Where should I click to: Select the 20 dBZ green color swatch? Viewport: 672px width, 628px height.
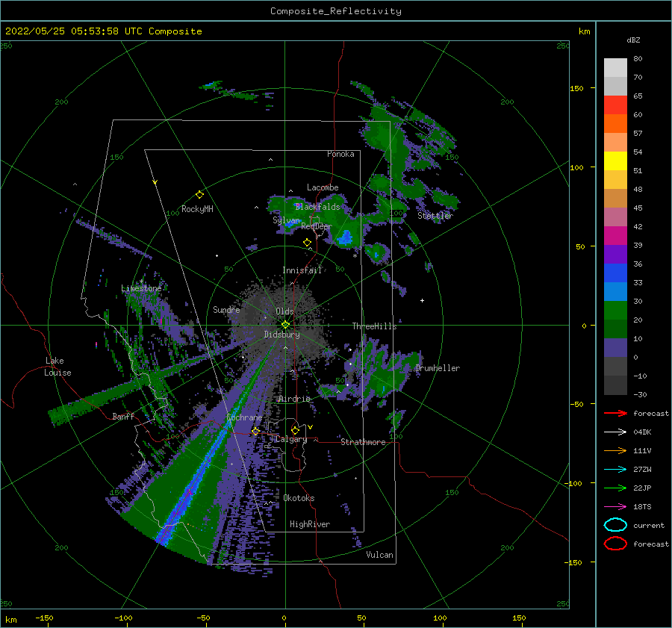point(615,311)
